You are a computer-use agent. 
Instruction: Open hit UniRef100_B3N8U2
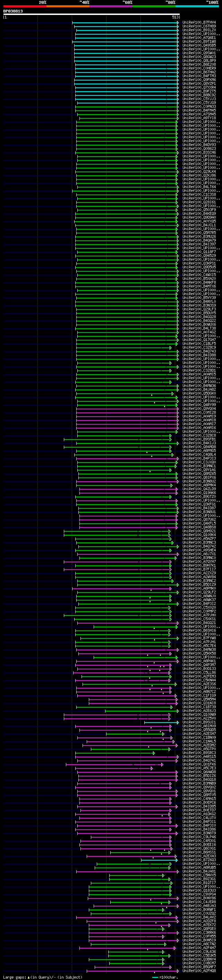click(199, 481)
